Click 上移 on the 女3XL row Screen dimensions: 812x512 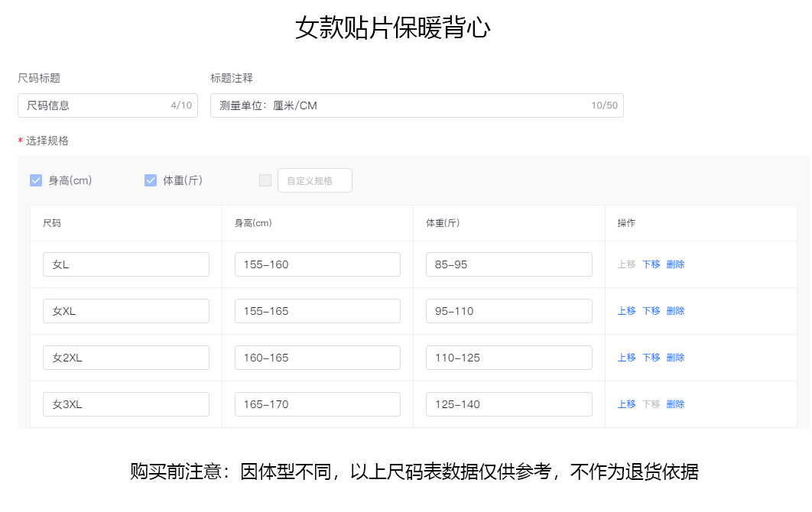click(626, 403)
